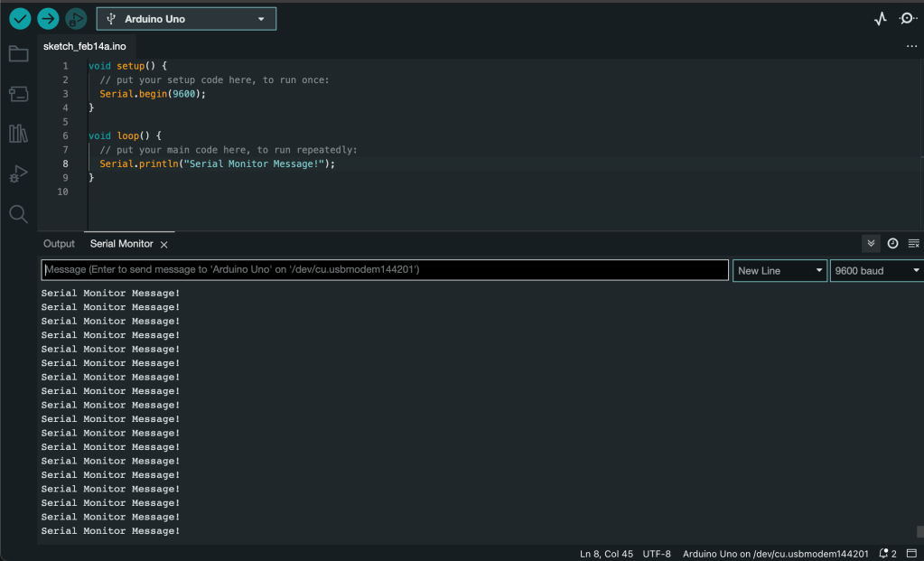
Task: Open the New Line ending dropdown
Action: pyautogui.click(x=779, y=270)
